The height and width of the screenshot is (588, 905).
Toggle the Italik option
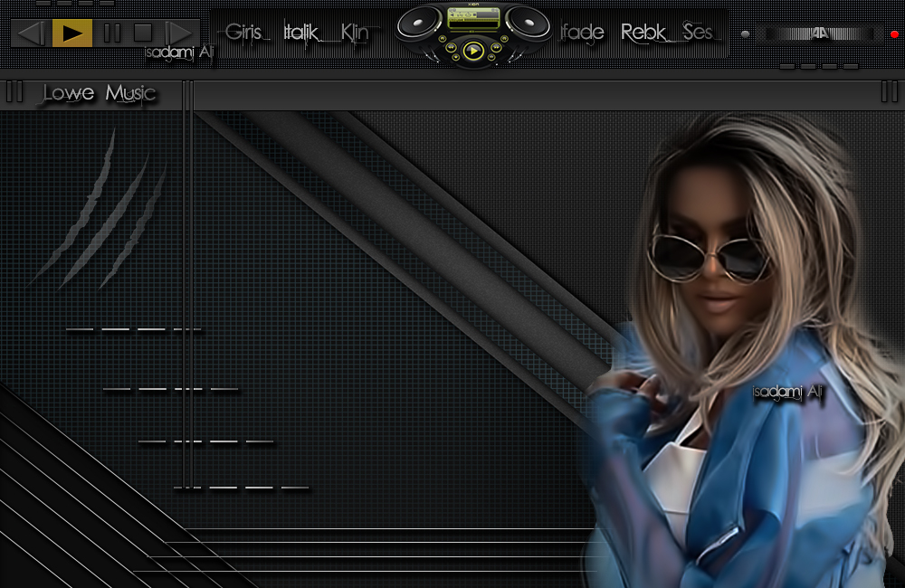pos(300,33)
